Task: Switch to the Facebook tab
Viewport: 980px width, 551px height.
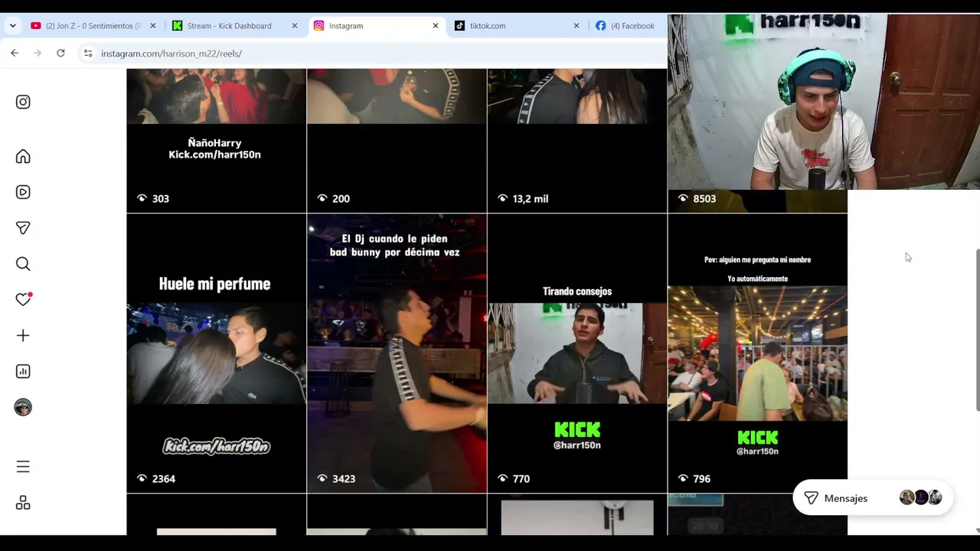Action: coord(628,26)
